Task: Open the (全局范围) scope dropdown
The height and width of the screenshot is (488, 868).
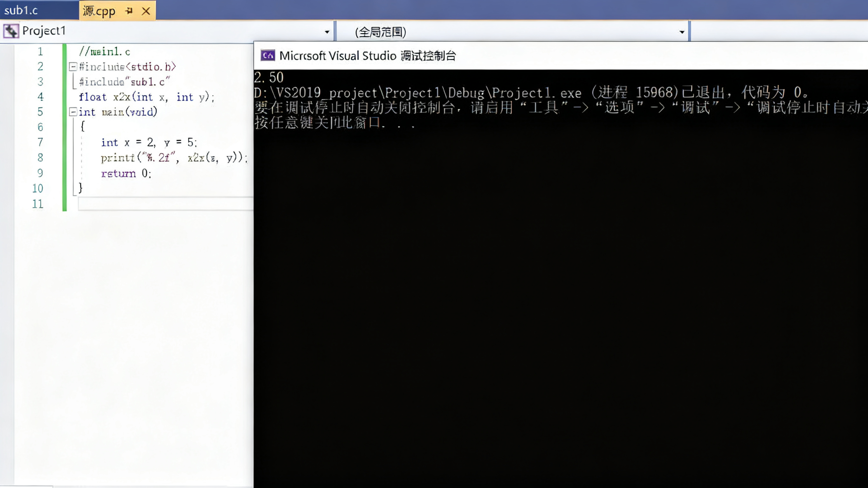Action: tap(682, 32)
